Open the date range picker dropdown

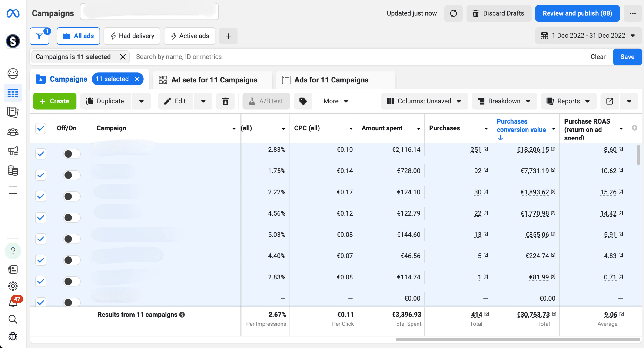pyautogui.click(x=588, y=36)
